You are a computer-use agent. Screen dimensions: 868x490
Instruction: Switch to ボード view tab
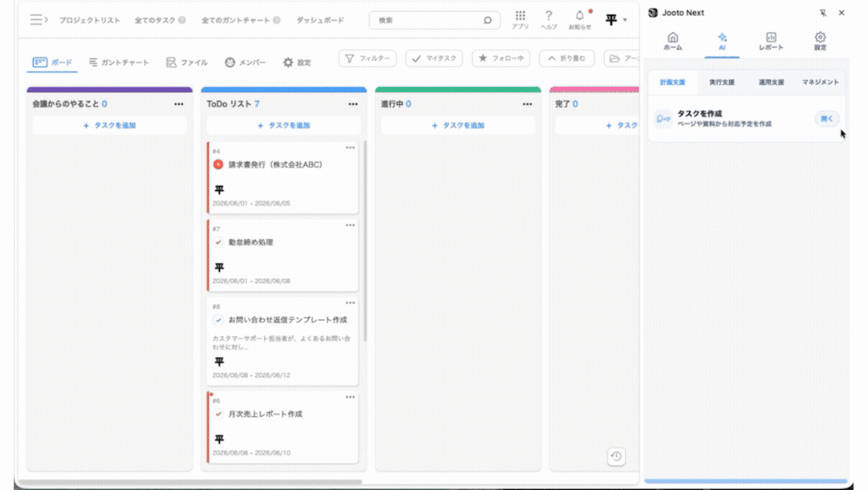pyautogui.click(x=52, y=62)
